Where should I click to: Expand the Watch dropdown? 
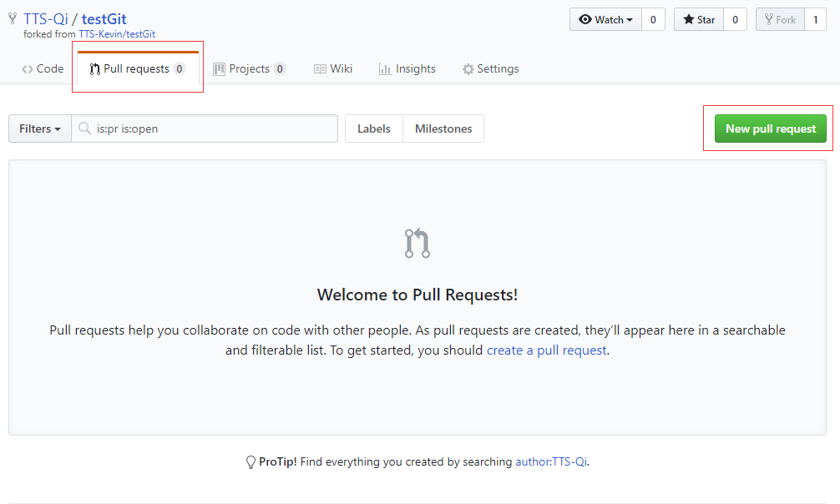pos(606,20)
